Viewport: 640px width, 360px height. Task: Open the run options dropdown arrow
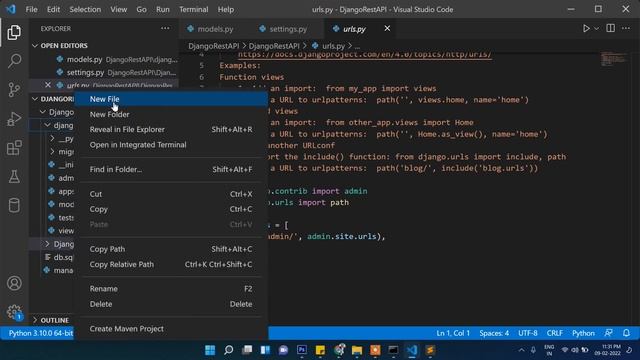point(596,29)
